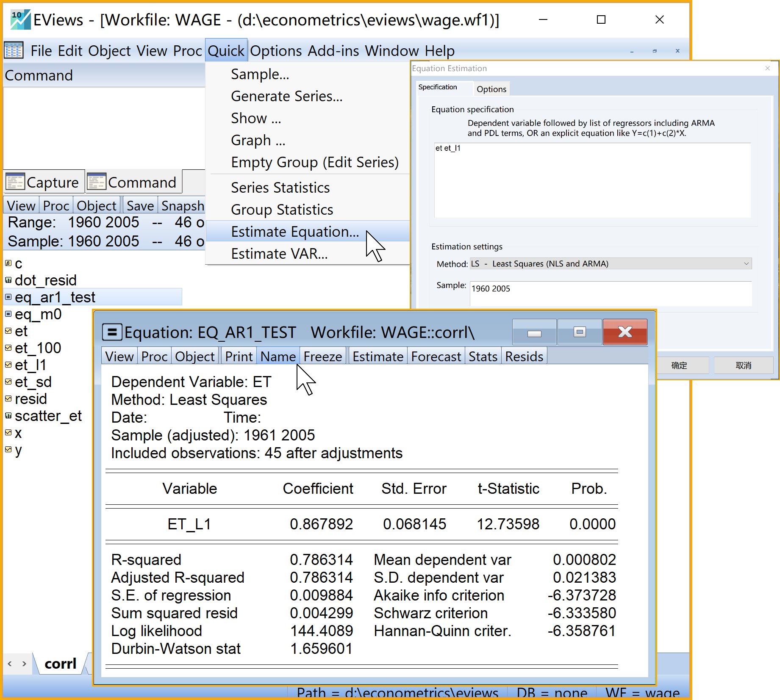Open the Quick menu
Screen dimensions: 780x700
[226, 51]
